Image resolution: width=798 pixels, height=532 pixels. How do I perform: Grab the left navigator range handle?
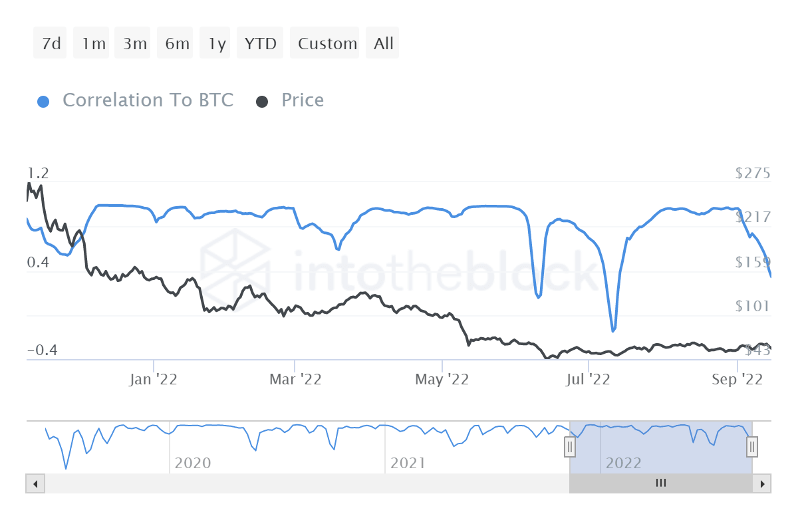(570, 446)
